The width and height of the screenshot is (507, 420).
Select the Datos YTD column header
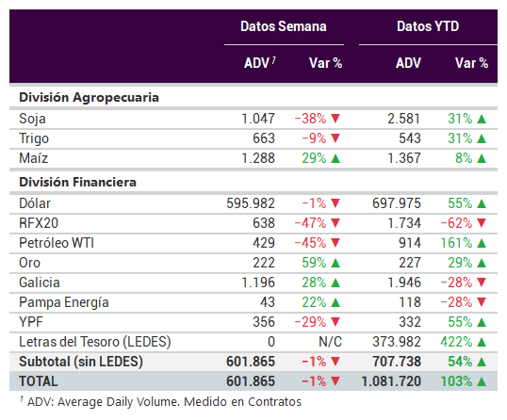click(x=428, y=26)
